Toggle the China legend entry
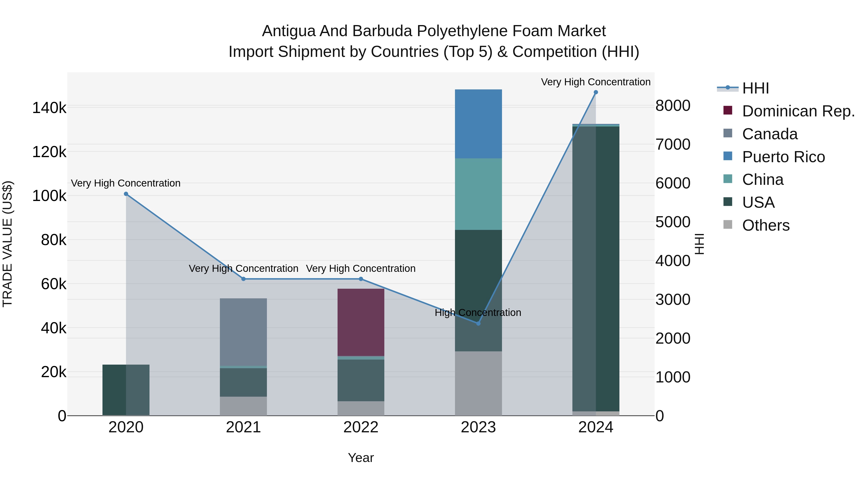Image resolution: width=868 pixels, height=488 pixels. point(753,180)
